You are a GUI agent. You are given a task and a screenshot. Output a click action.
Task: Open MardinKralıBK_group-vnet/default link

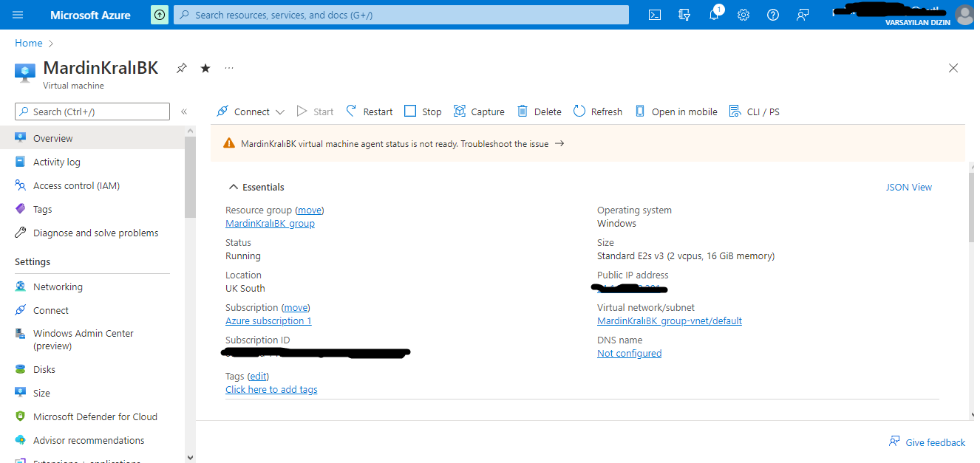(670, 321)
